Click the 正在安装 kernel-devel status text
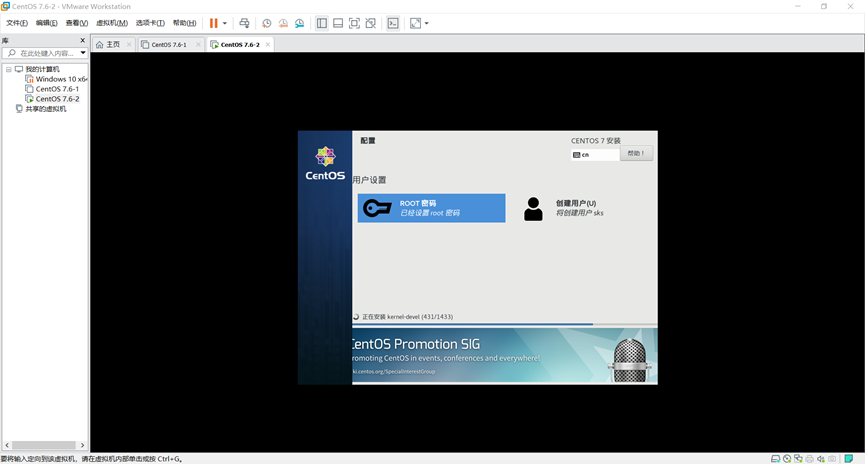Image resolution: width=865 pixels, height=464 pixels. pyautogui.click(x=407, y=317)
